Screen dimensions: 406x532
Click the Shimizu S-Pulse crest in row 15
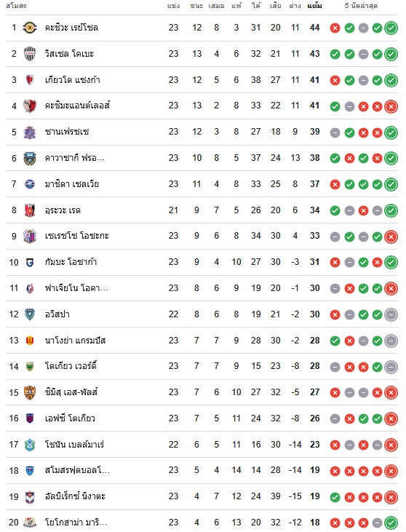click(x=30, y=392)
